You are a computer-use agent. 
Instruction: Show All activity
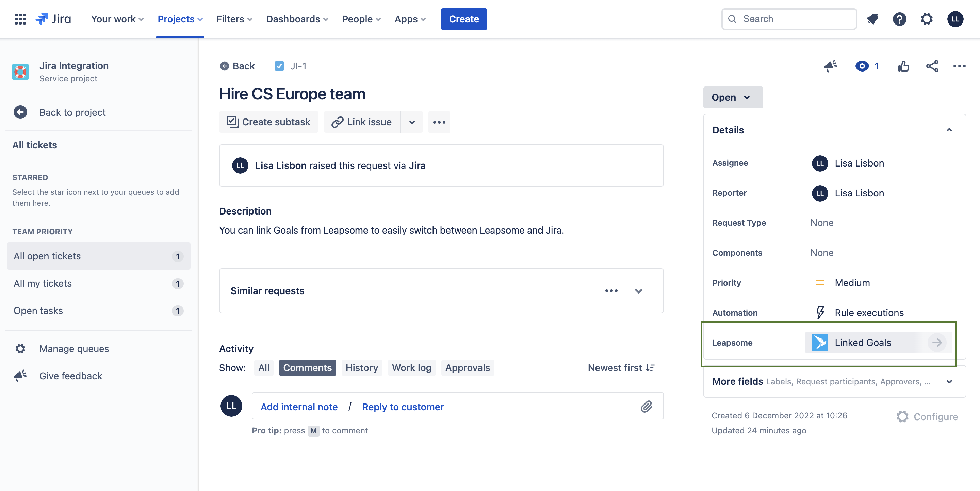[x=264, y=368]
